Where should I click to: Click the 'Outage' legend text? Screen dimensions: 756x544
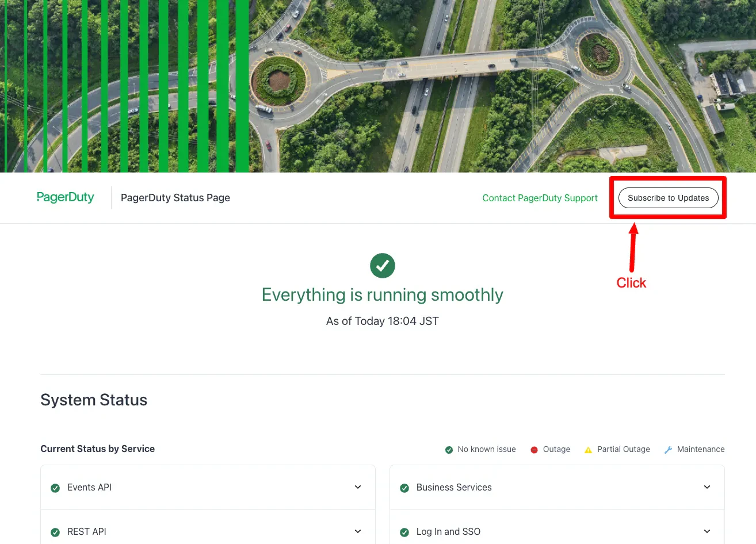pos(556,449)
